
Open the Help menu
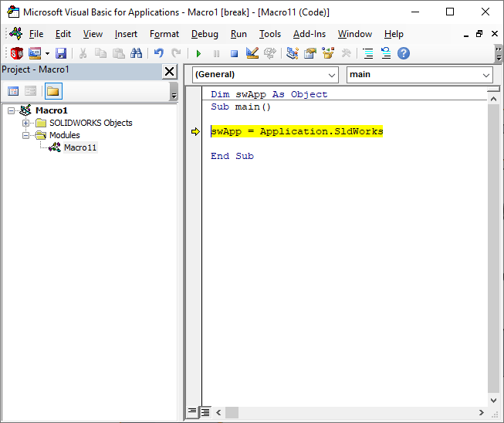pyautogui.click(x=394, y=34)
